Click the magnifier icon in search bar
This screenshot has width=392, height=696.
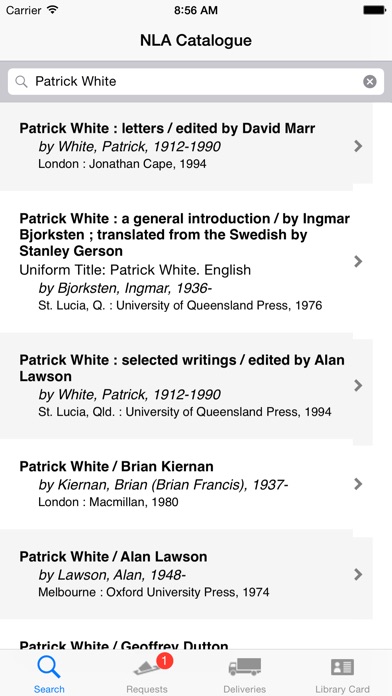click(21, 81)
